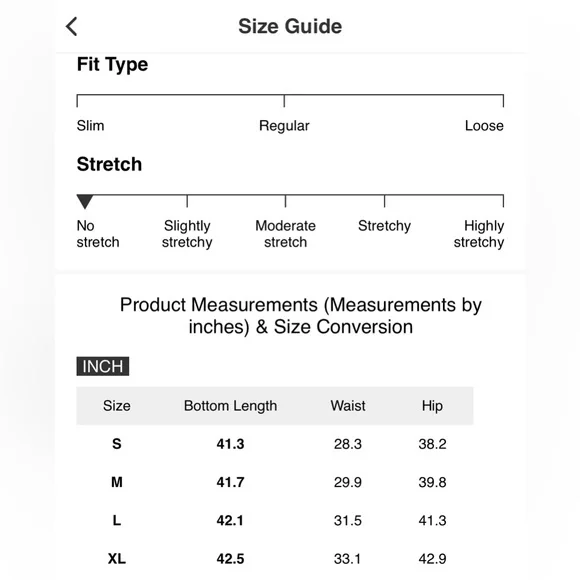Viewport: 580px width, 580px height.
Task: Select the Slightly stretchy label
Action: [x=187, y=234]
